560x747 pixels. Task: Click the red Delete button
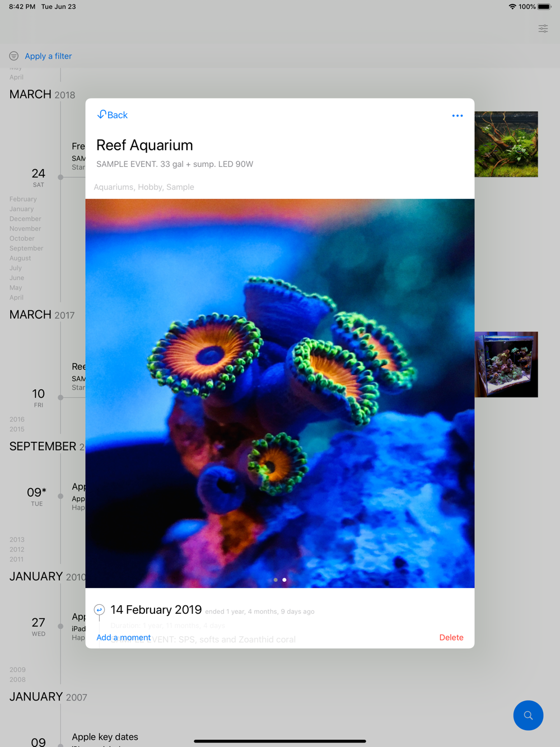[x=451, y=637]
